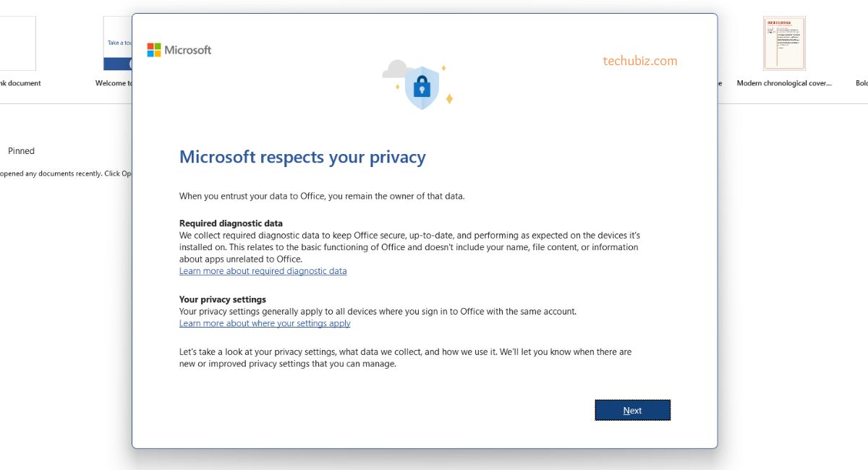
Task: Click the Your privacy settings subheading
Action: (x=223, y=299)
